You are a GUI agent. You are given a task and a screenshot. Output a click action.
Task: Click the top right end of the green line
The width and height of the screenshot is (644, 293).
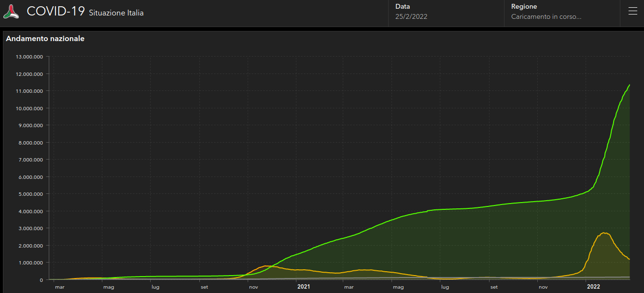[x=630, y=85]
